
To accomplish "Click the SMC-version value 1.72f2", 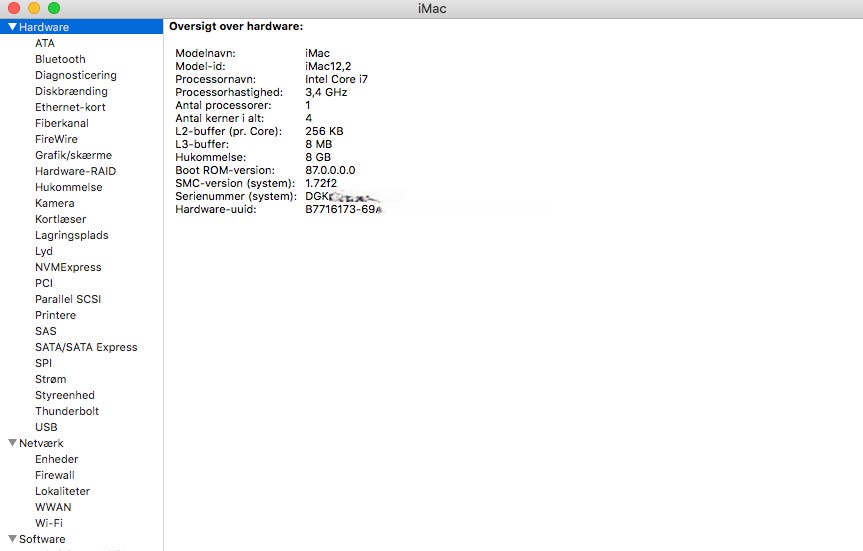I will click(321, 183).
